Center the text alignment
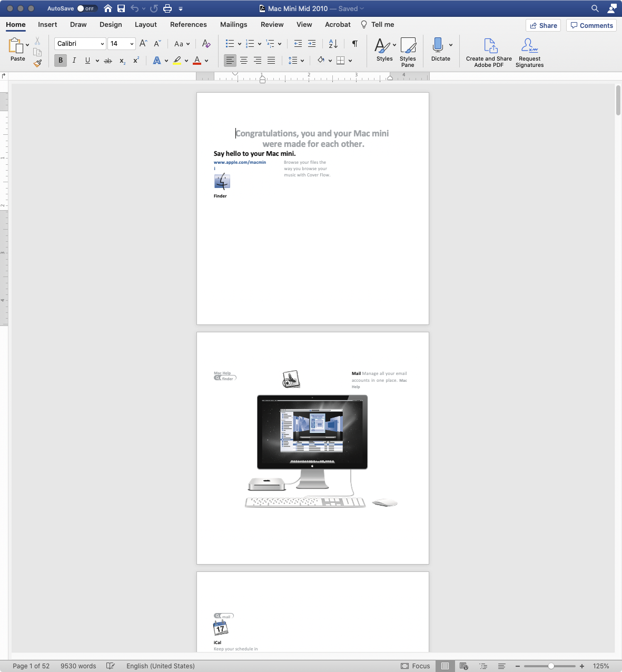Image resolution: width=622 pixels, height=672 pixels. [244, 61]
